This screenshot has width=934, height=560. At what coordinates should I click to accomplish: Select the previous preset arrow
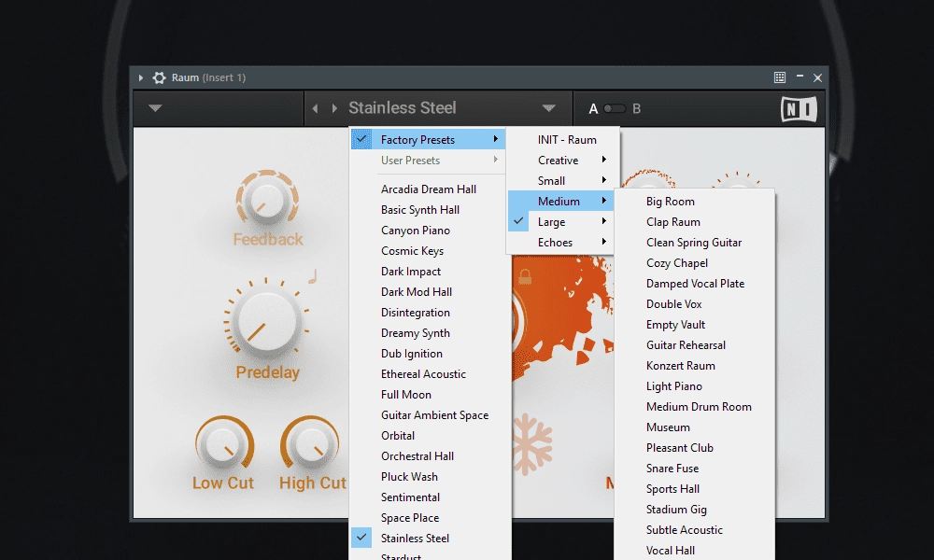coord(315,108)
